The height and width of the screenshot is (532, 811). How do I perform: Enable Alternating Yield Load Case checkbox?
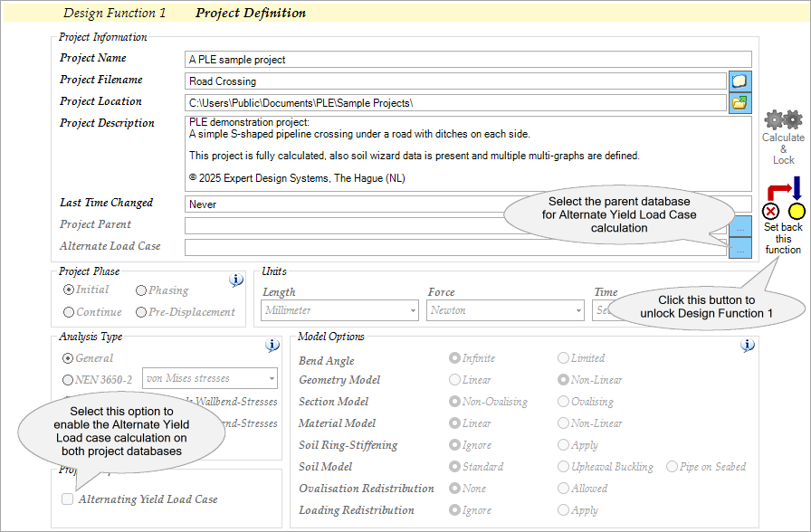coord(67,499)
